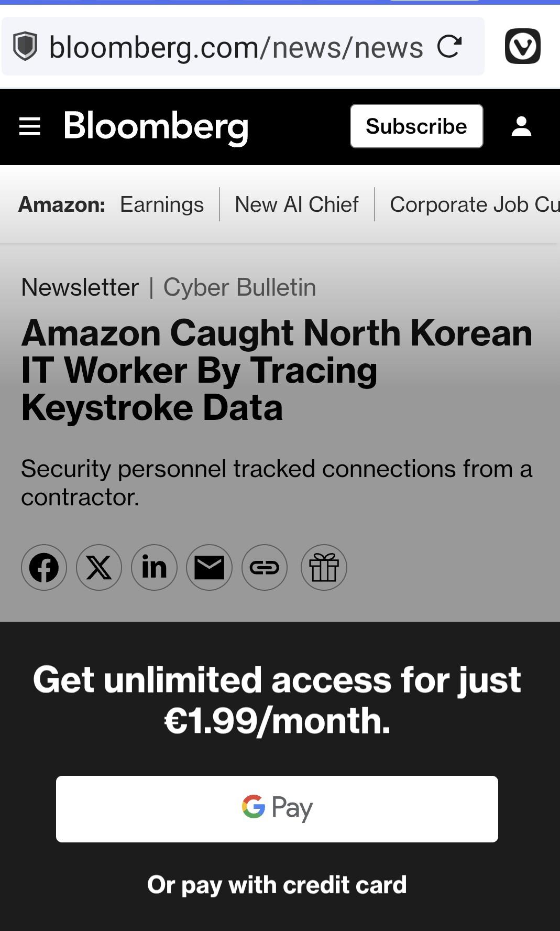This screenshot has height=931, width=560.
Task: Select 'Or pay with credit card'
Action: click(277, 885)
